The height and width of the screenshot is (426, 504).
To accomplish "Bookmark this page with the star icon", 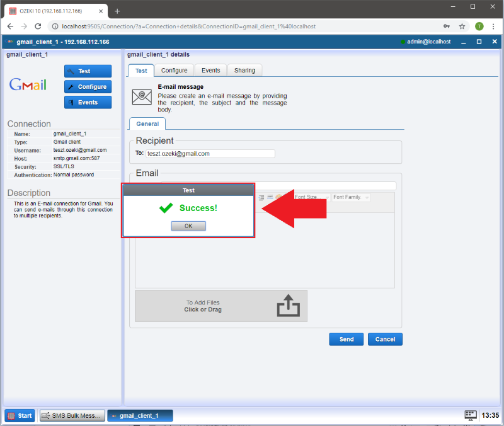I will coord(462,26).
